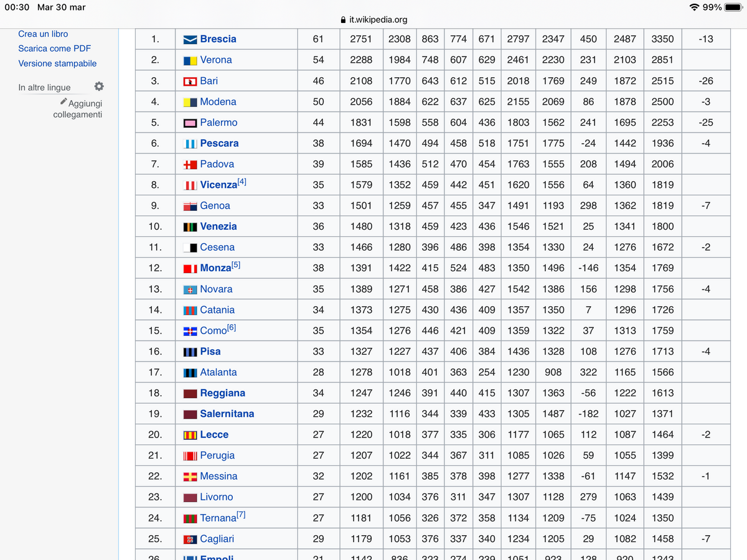747x560 pixels.
Task: Click the Como flag icon
Action: coord(190,331)
